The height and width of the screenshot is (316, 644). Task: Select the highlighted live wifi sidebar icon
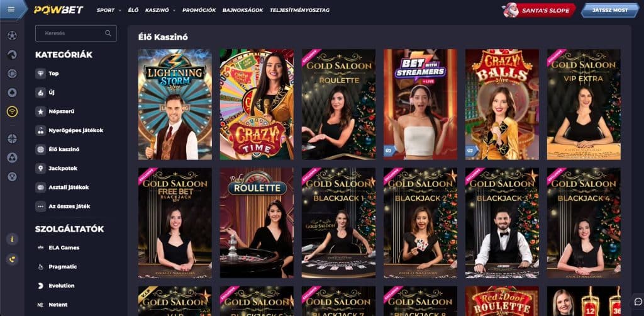(x=12, y=111)
